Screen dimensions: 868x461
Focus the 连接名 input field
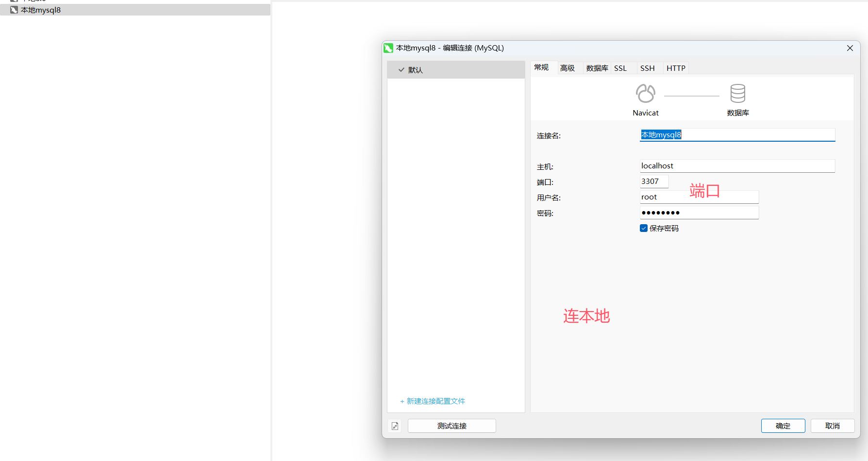[737, 135]
